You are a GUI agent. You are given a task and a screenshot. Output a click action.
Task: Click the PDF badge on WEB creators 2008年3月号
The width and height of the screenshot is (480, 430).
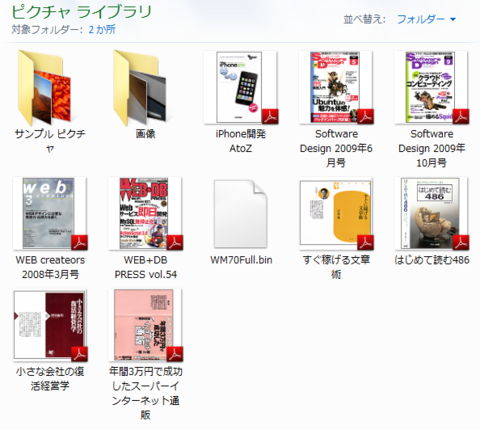click(79, 242)
